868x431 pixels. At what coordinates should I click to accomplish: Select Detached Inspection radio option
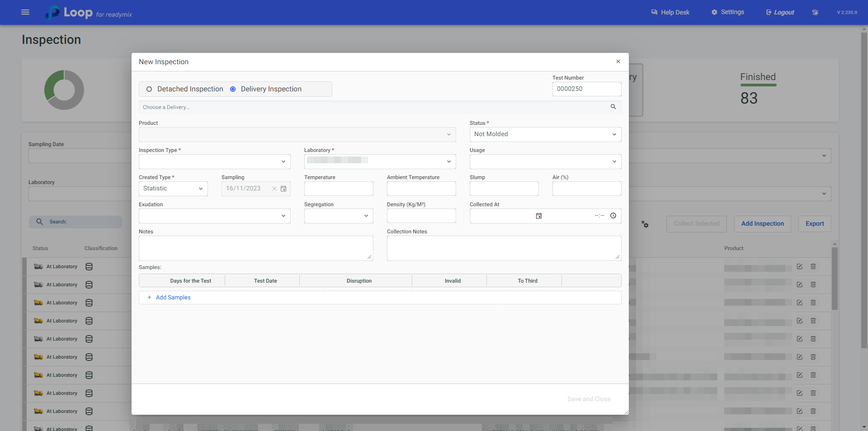point(149,89)
